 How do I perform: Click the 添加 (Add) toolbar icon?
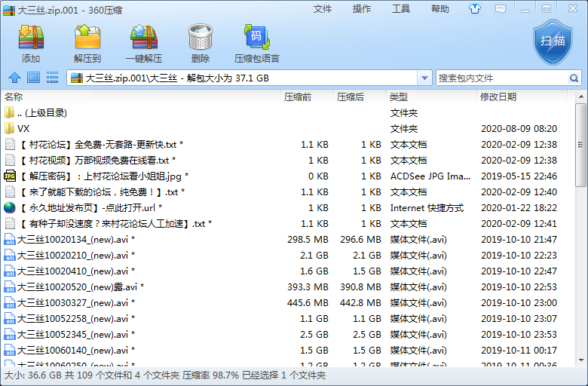coord(31,42)
